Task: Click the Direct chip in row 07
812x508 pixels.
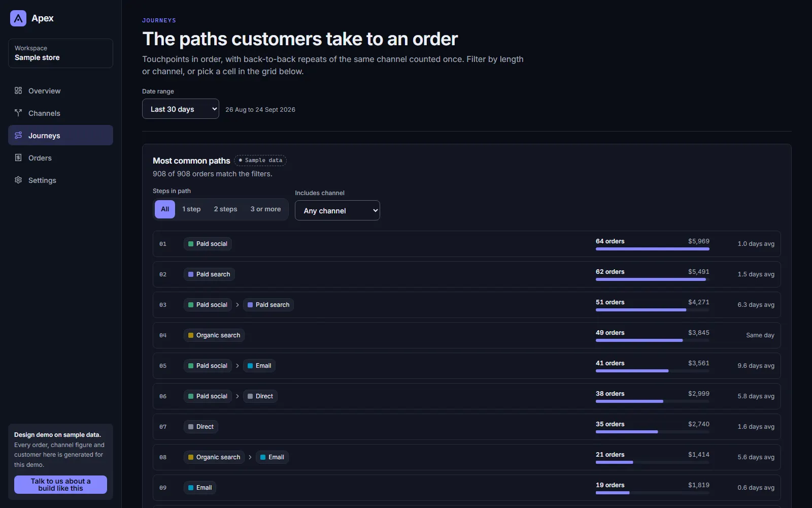Action: (201, 427)
